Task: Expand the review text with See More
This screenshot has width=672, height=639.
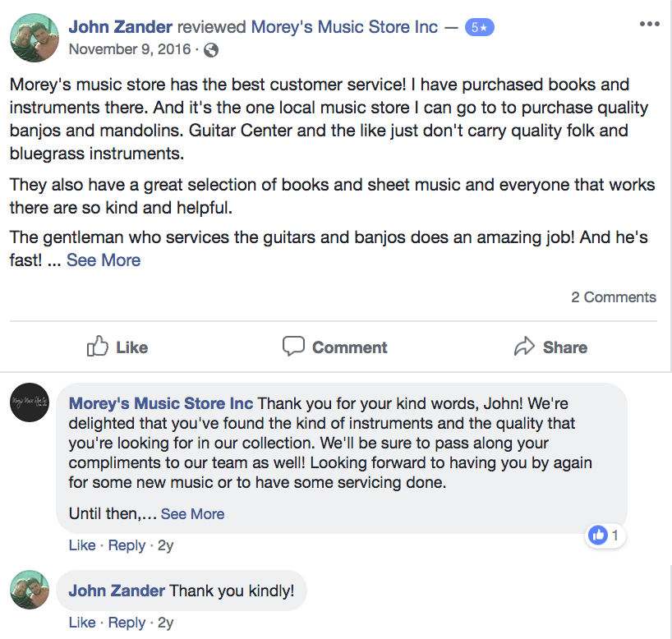Action: (x=104, y=260)
